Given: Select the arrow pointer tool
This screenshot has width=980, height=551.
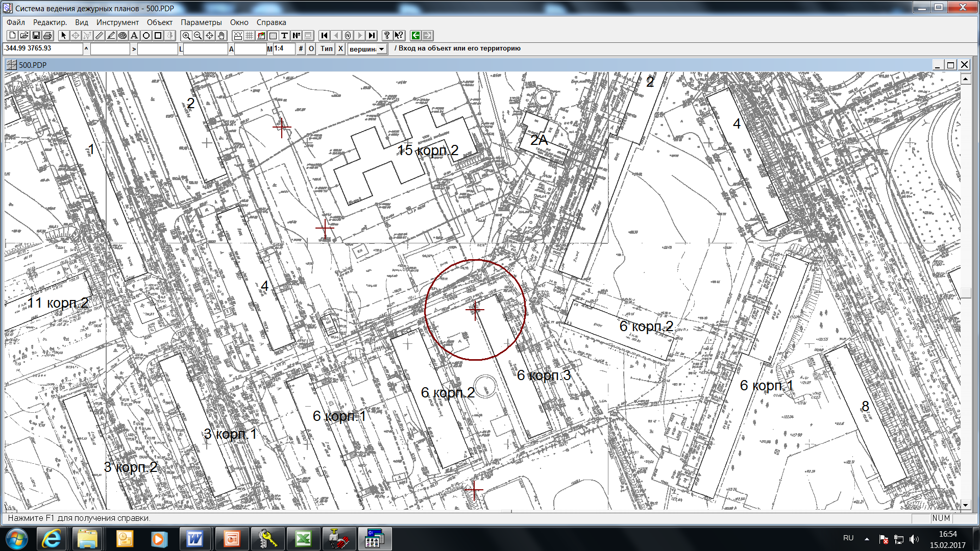Looking at the screenshot, I should pyautogui.click(x=63, y=35).
